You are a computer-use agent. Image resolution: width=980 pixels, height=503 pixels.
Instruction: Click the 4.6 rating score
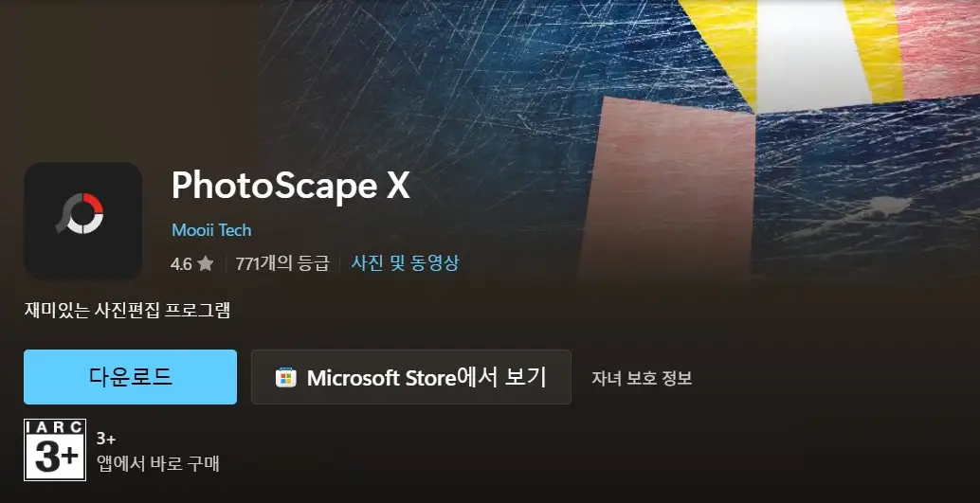tap(181, 264)
